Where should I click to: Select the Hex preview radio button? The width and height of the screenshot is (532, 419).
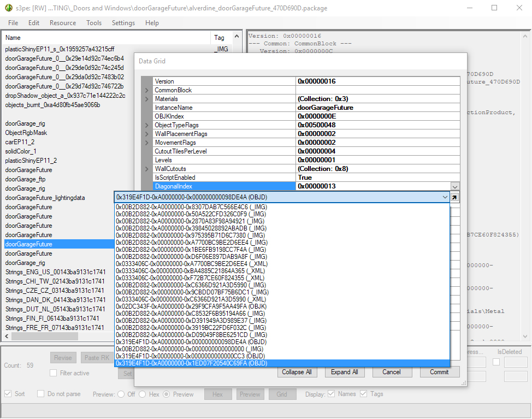[x=143, y=394]
